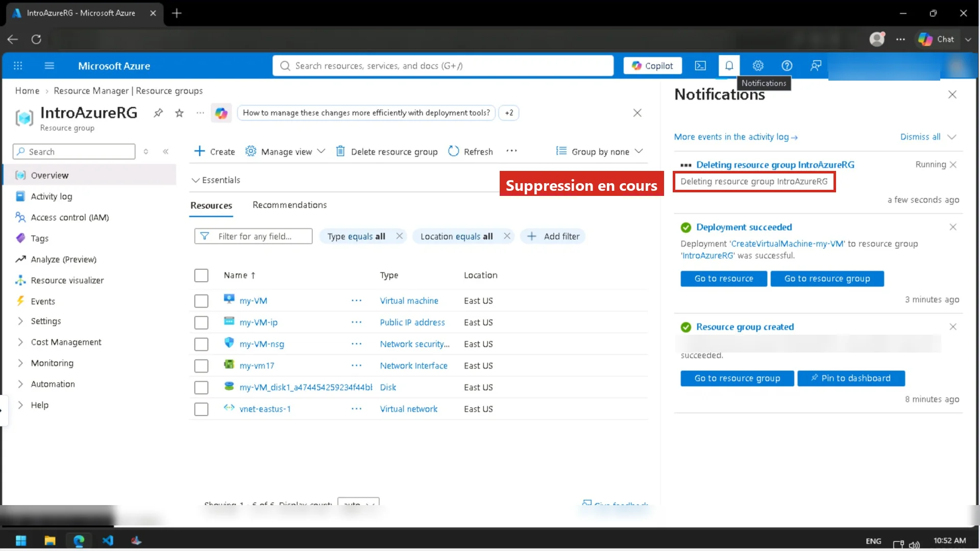
Task: Close the IntroAzureRG blade
Action: 638,113
